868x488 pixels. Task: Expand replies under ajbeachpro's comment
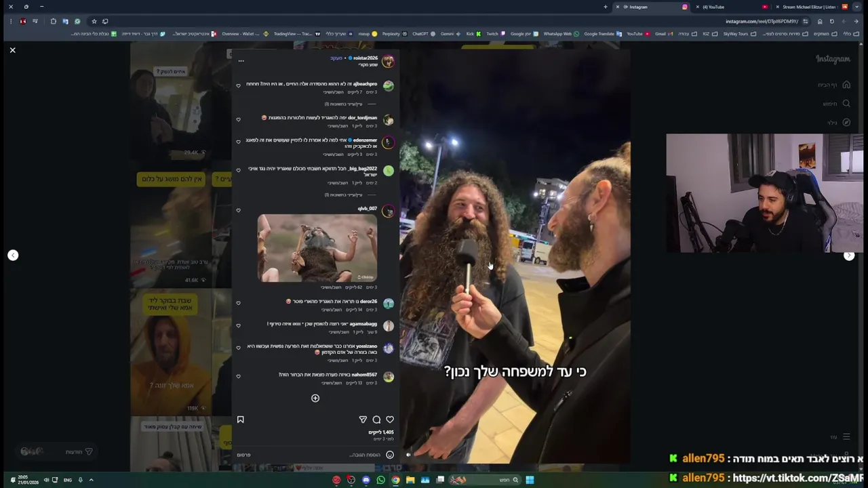pyautogui.click(x=343, y=104)
